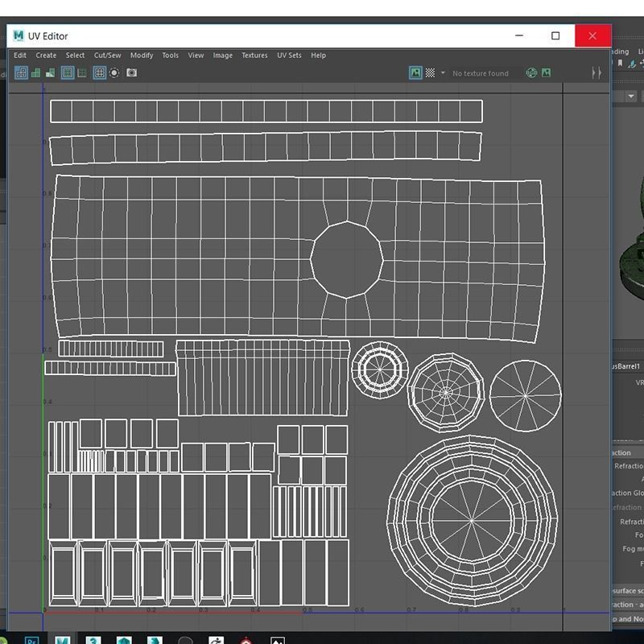Enable checker pattern texture icon
The image size is (644, 644).
[x=430, y=73]
